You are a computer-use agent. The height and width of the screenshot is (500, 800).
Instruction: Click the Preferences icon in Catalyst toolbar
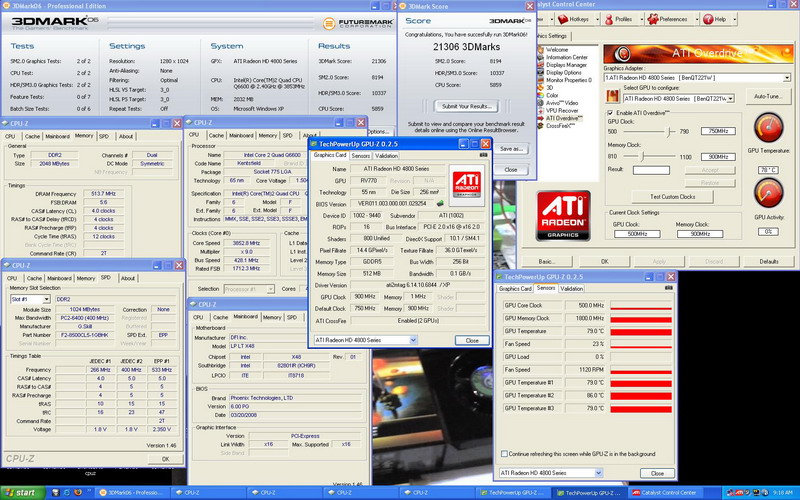(653, 19)
